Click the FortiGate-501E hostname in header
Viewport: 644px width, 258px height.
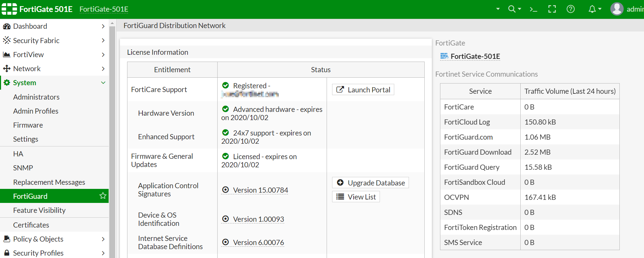(x=104, y=9)
